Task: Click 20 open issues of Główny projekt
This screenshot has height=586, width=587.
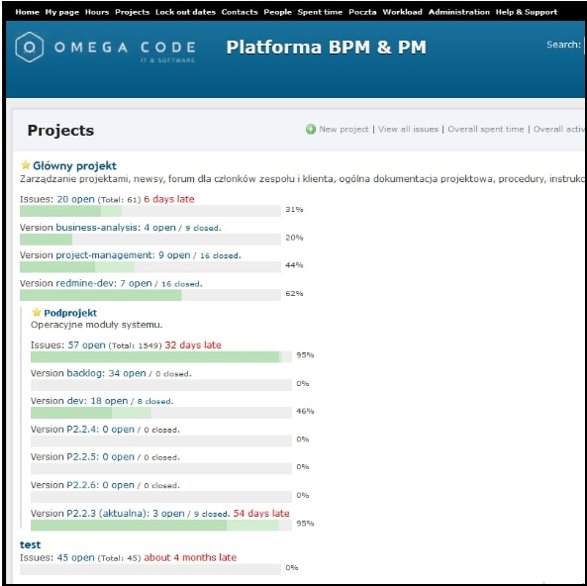Action: tap(76, 199)
